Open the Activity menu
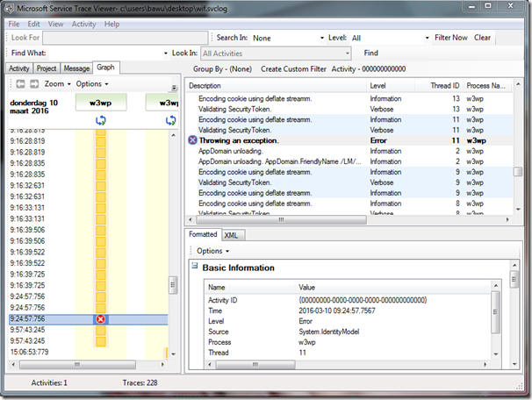 click(x=83, y=24)
